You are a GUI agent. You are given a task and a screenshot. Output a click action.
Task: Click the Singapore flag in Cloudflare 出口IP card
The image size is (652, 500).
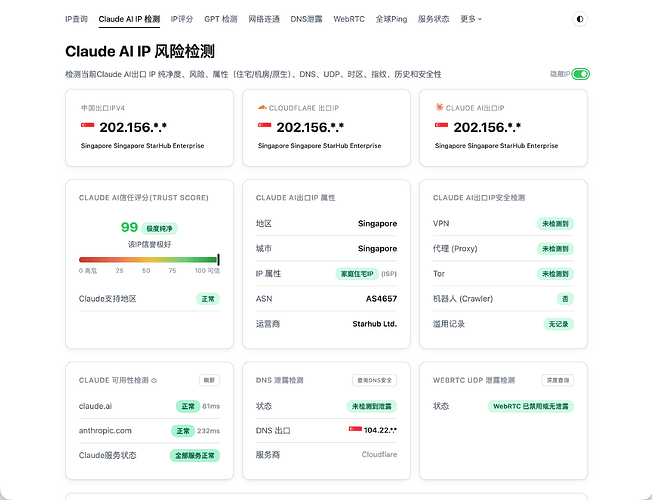click(x=264, y=125)
